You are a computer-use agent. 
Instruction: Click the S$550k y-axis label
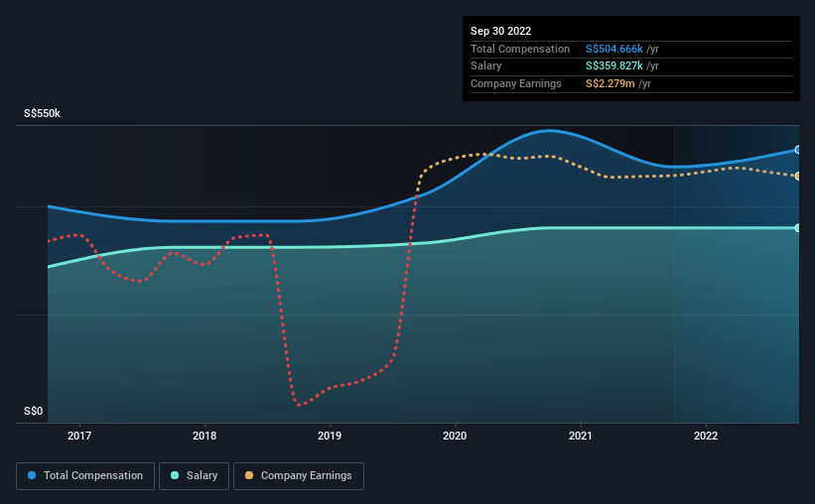(x=42, y=113)
